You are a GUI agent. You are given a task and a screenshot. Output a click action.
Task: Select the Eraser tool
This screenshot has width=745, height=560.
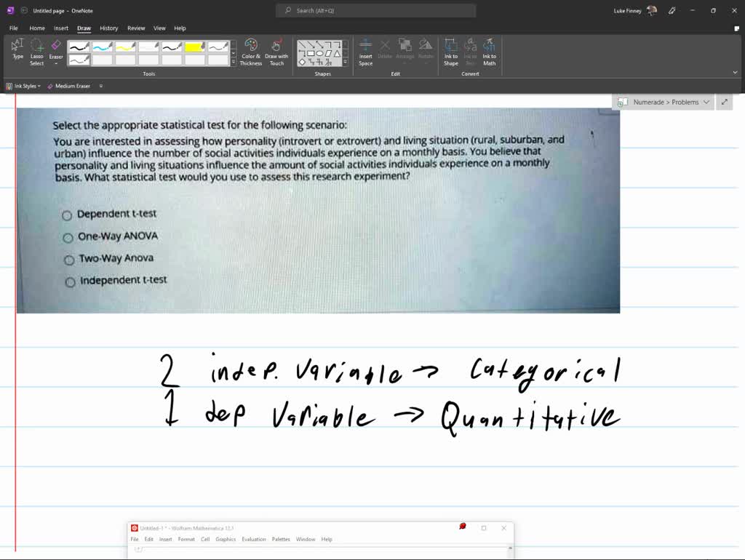click(56, 45)
